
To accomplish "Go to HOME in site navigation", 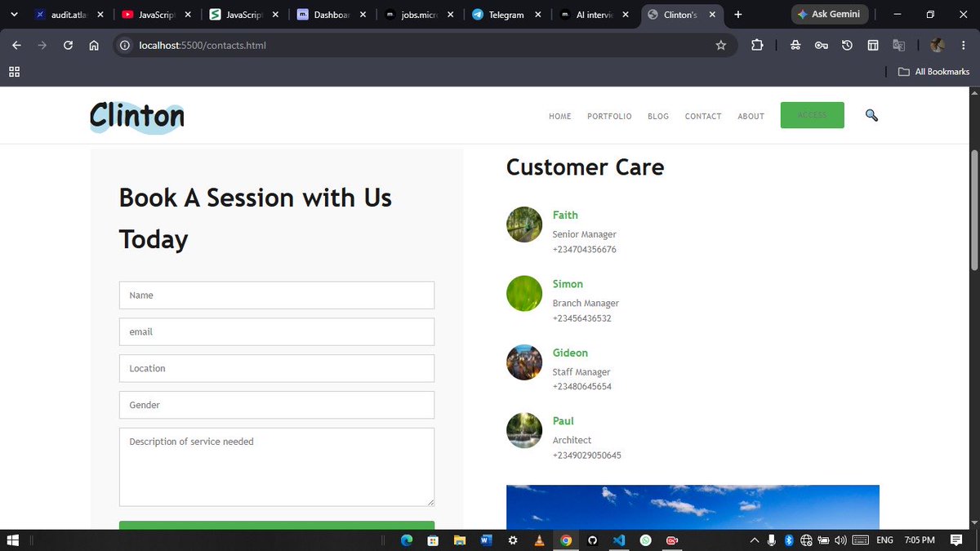I will (560, 117).
